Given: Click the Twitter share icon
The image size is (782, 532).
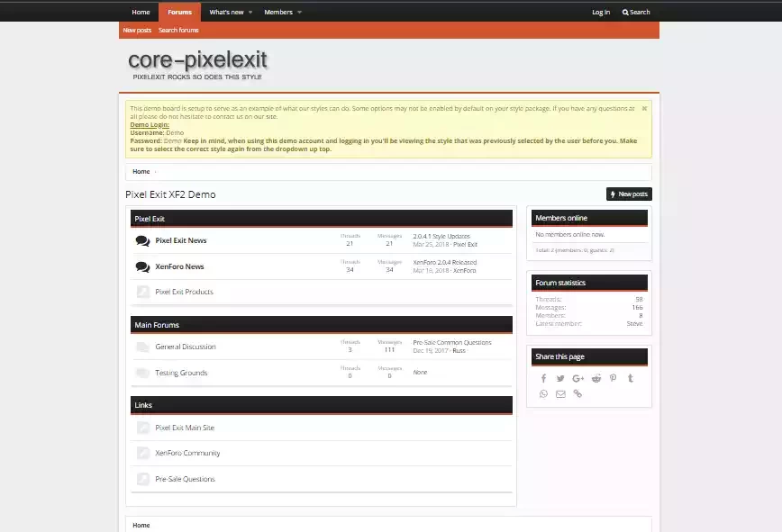Looking at the screenshot, I should pos(560,379).
